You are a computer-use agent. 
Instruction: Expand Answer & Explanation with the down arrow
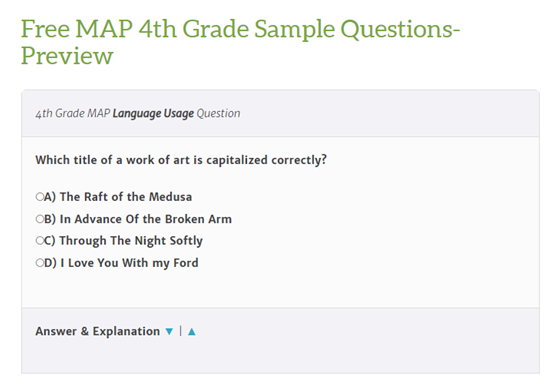tap(169, 332)
